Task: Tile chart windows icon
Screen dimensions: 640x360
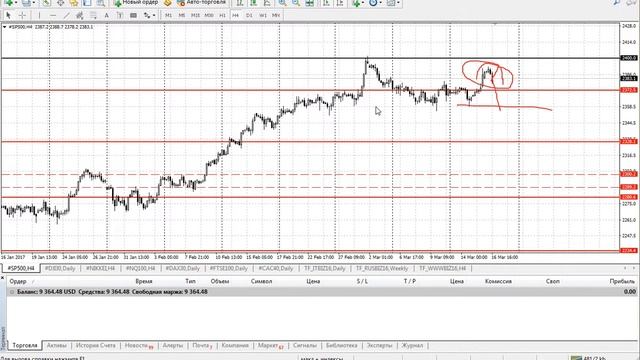Action: coord(309,2)
